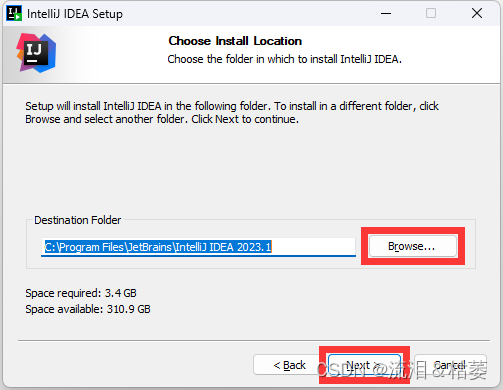The width and height of the screenshot is (503, 390).
Task: Click the Browse... button
Action: tap(413, 246)
